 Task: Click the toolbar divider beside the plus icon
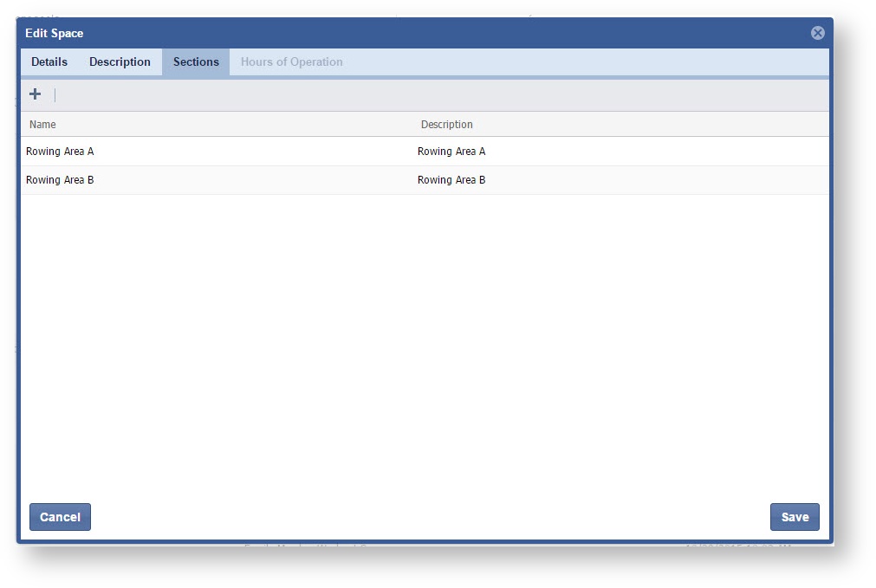tap(55, 94)
